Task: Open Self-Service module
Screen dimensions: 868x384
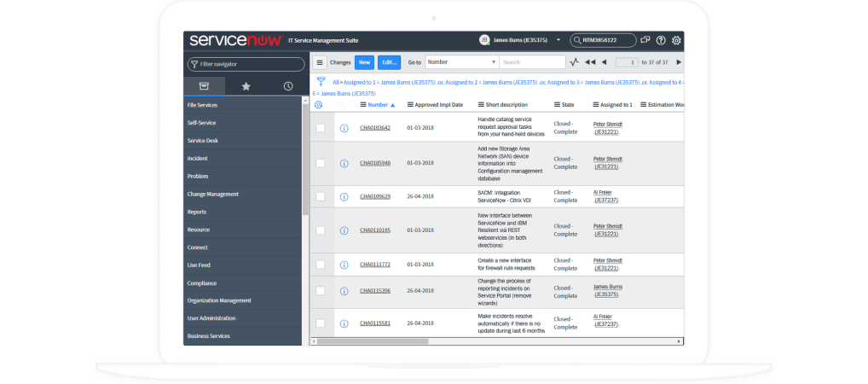Action: point(243,123)
